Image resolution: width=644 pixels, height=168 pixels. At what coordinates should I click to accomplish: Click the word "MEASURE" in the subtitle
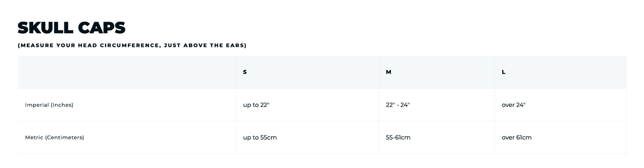coord(37,45)
